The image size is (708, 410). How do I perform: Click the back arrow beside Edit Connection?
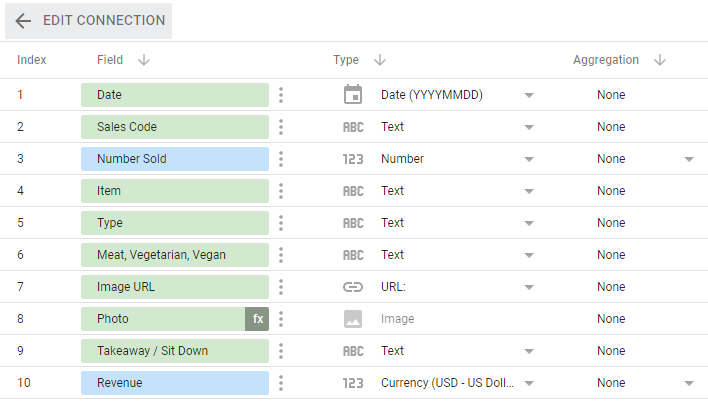[x=23, y=21]
